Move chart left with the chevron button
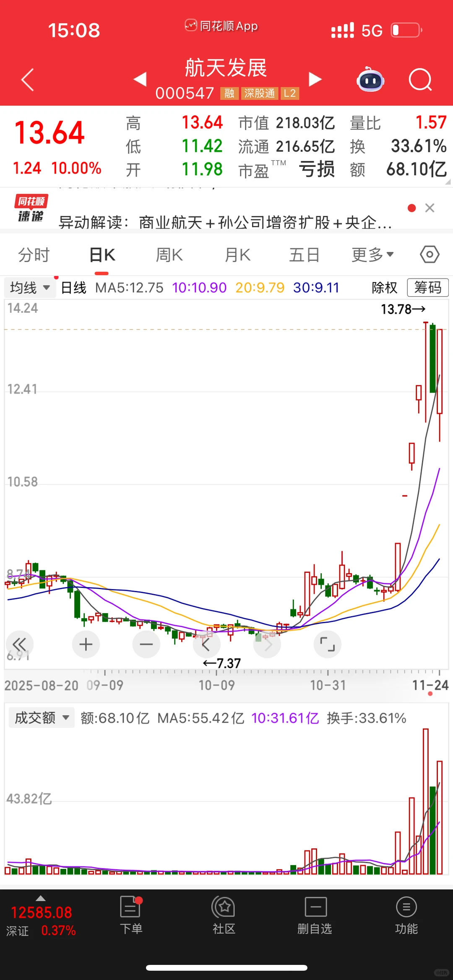 click(206, 645)
